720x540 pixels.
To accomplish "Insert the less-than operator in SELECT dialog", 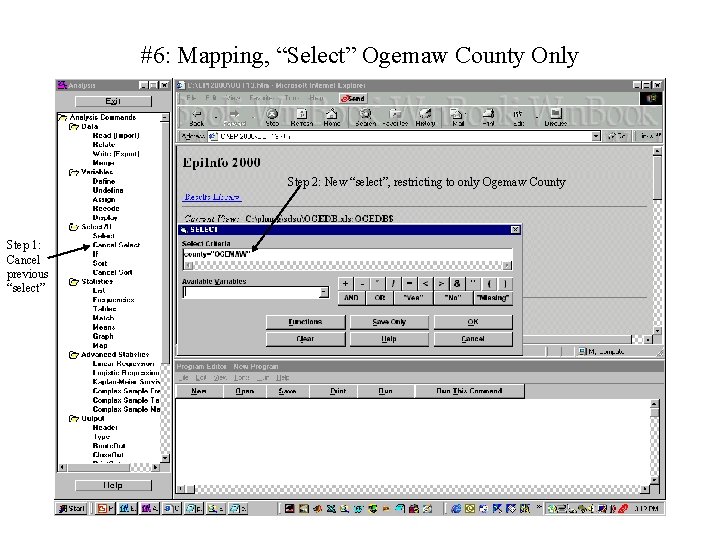I will 425,283.
